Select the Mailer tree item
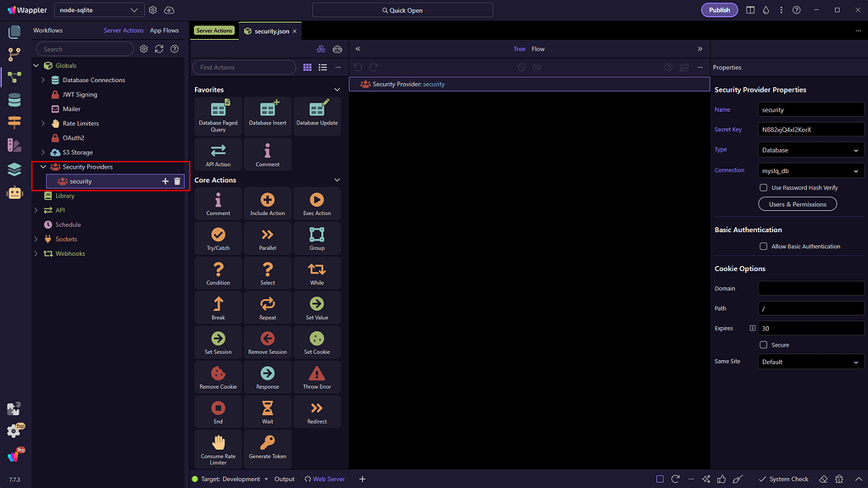868x488 pixels. point(71,109)
